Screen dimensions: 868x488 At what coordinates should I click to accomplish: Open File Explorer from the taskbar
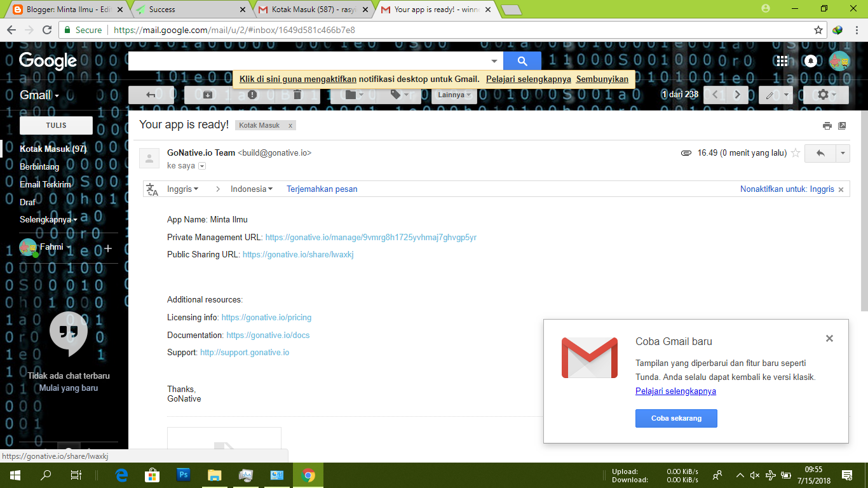click(x=215, y=475)
